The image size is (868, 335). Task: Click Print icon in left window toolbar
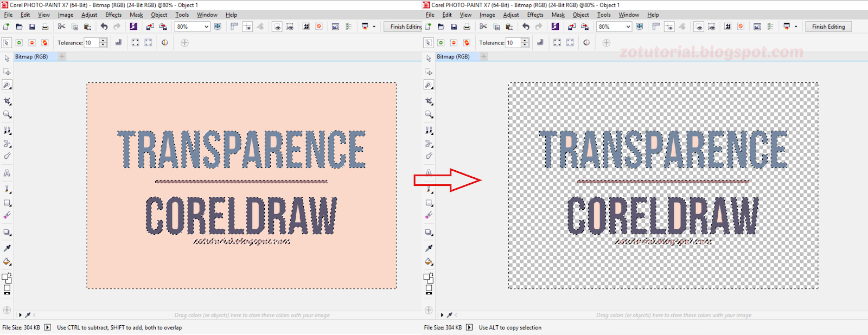45,27
